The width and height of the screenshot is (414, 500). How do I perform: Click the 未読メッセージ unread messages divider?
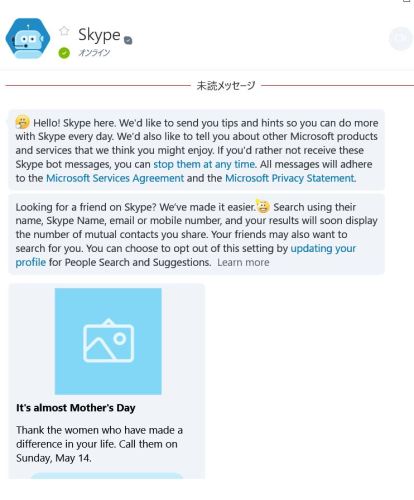[x=226, y=86]
